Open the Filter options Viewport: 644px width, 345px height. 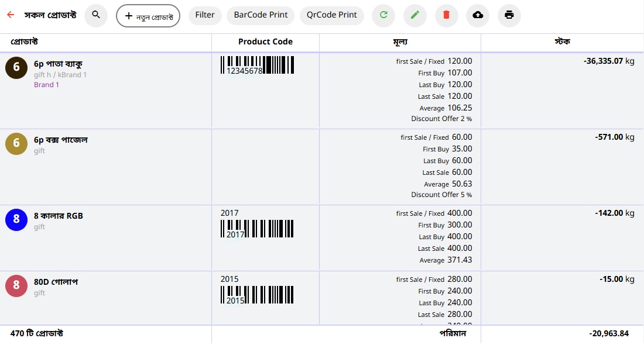point(205,15)
